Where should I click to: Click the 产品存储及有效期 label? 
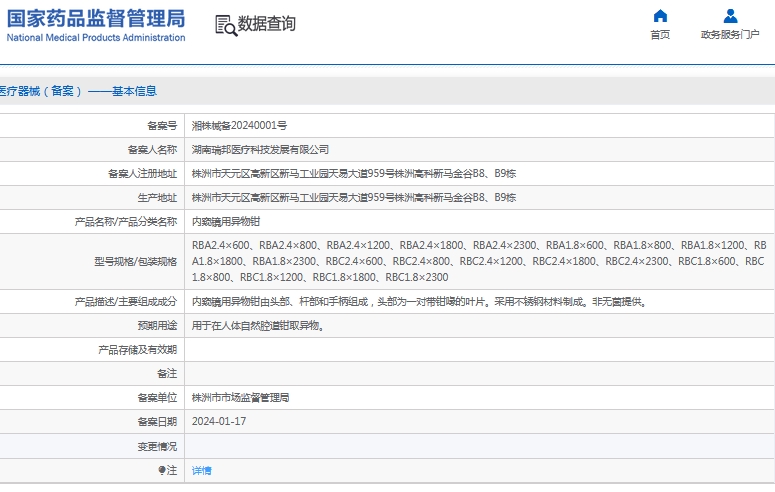(x=137, y=350)
